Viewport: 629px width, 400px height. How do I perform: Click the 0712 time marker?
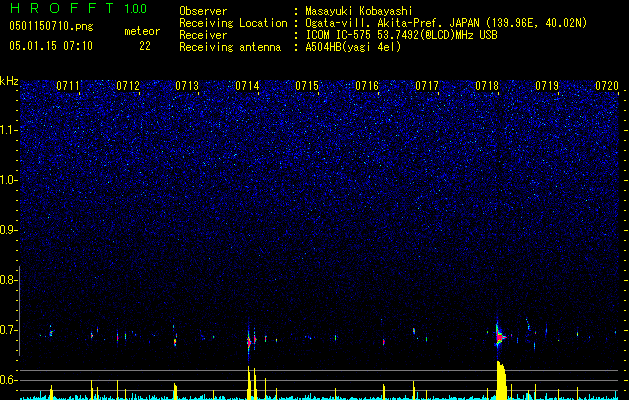128,86
